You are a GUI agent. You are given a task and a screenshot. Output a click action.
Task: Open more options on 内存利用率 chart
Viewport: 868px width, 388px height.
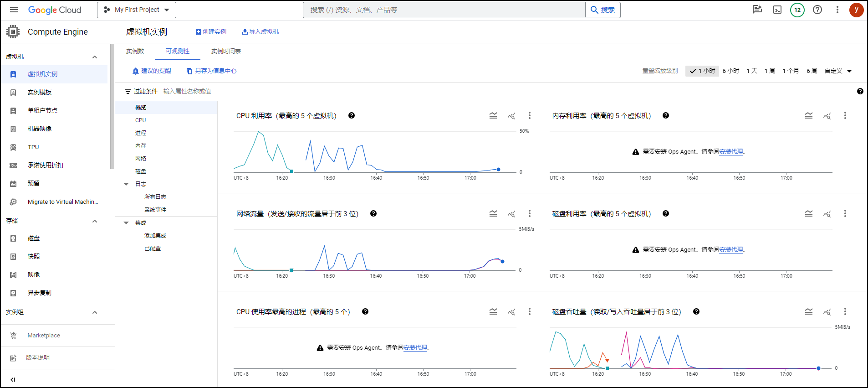tap(845, 115)
